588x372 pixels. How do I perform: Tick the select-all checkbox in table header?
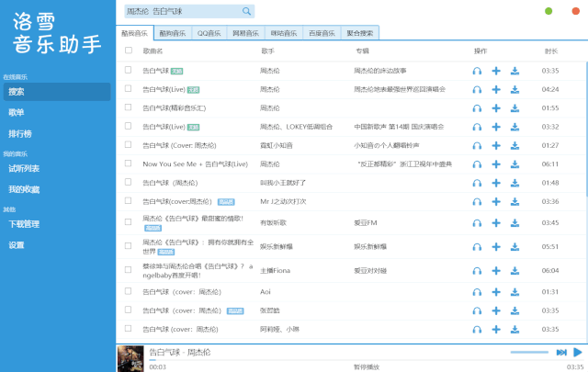point(129,51)
